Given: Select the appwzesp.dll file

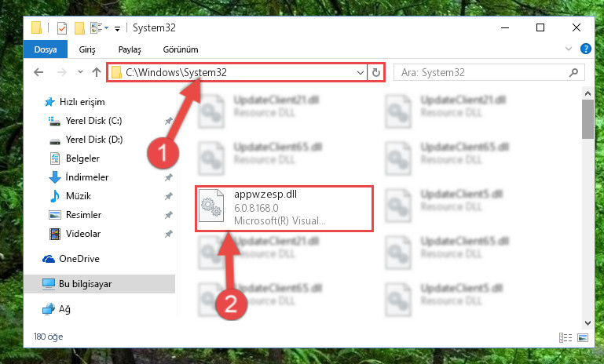Looking at the screenshot, I should point(284,209).
